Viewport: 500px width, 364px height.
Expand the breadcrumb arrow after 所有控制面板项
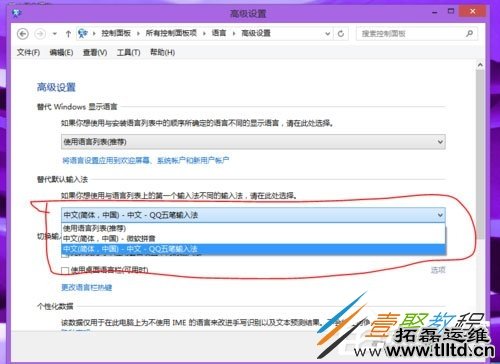tap(204, 34)
